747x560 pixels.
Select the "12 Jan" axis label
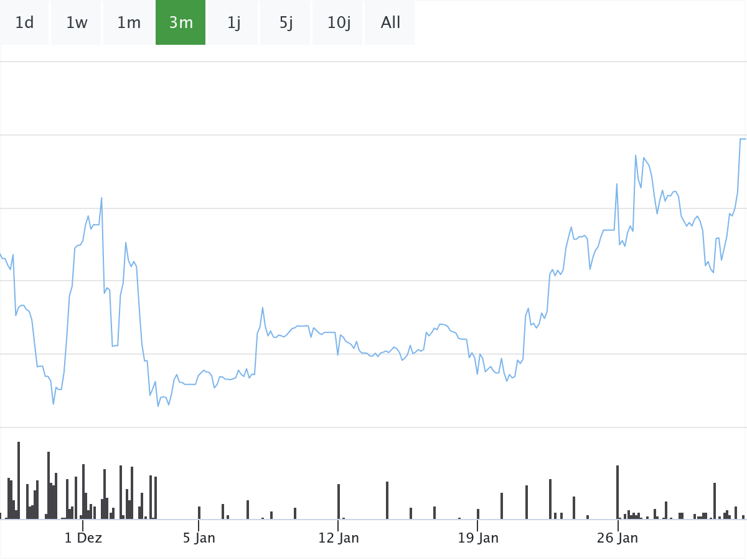[x=339, y=538]
